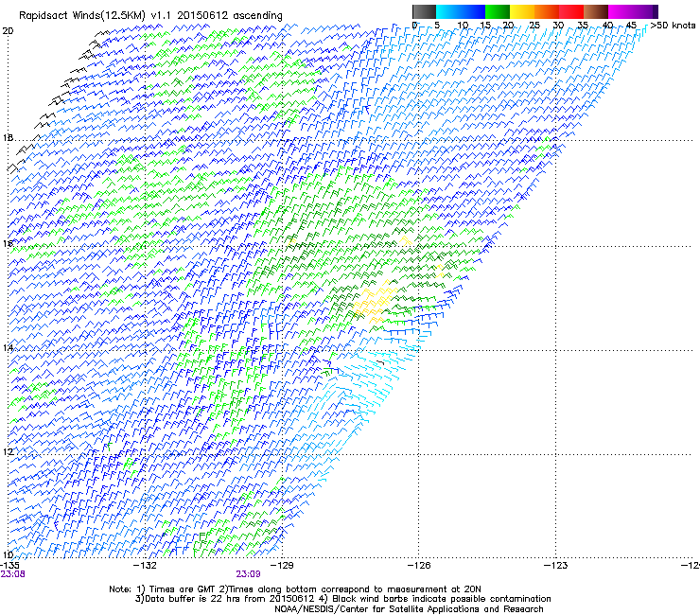700x615 pixels.
Task: Click the green 15-20 knots color segment
Action: (x=498, y=11)
